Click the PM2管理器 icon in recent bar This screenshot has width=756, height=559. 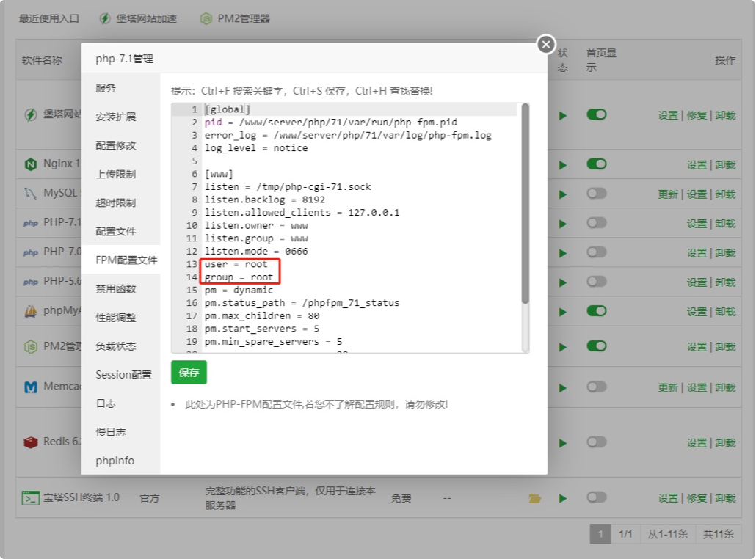(x=206, y=19)
